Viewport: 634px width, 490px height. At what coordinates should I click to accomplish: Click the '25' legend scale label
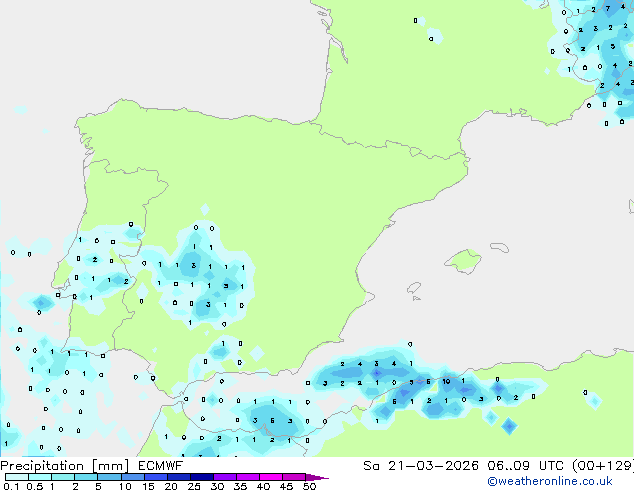(x=194, y=486)
